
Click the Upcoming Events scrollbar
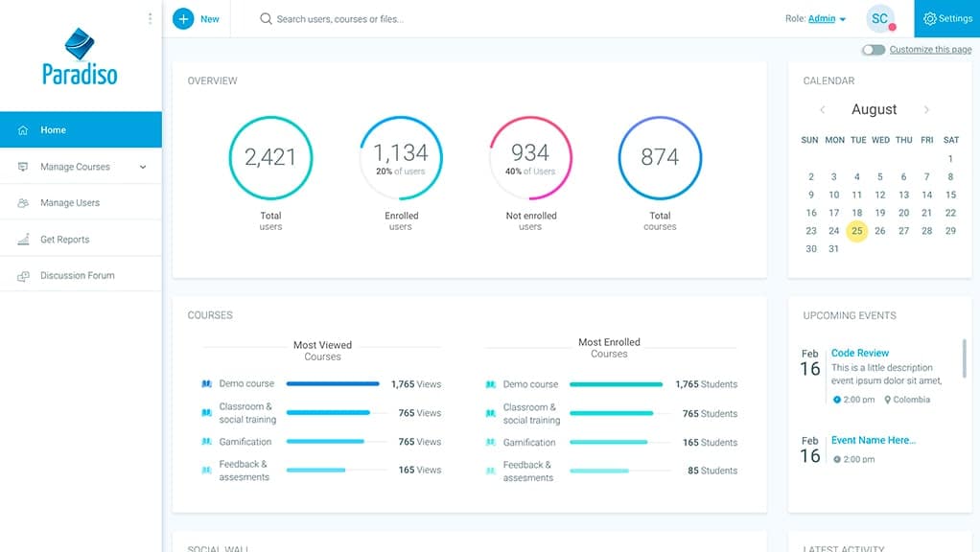pyautogui.click(x=965, y=357)
